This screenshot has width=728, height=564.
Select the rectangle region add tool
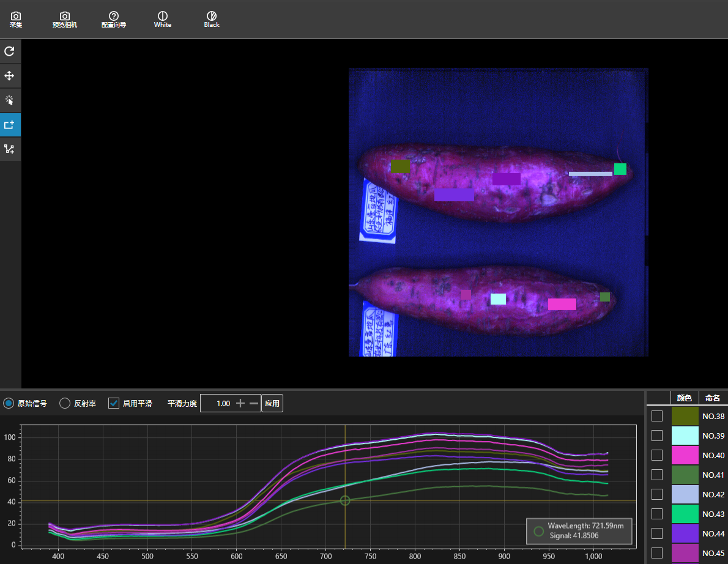click(10, 125)
